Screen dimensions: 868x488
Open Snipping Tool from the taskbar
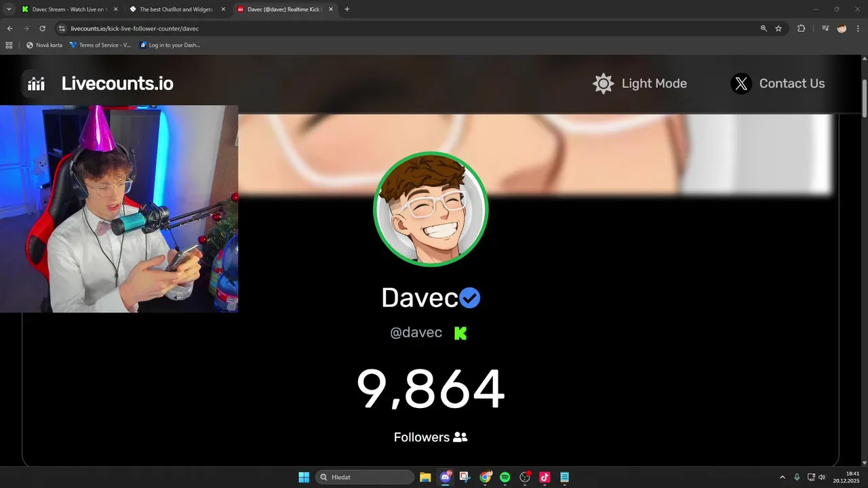465,477
